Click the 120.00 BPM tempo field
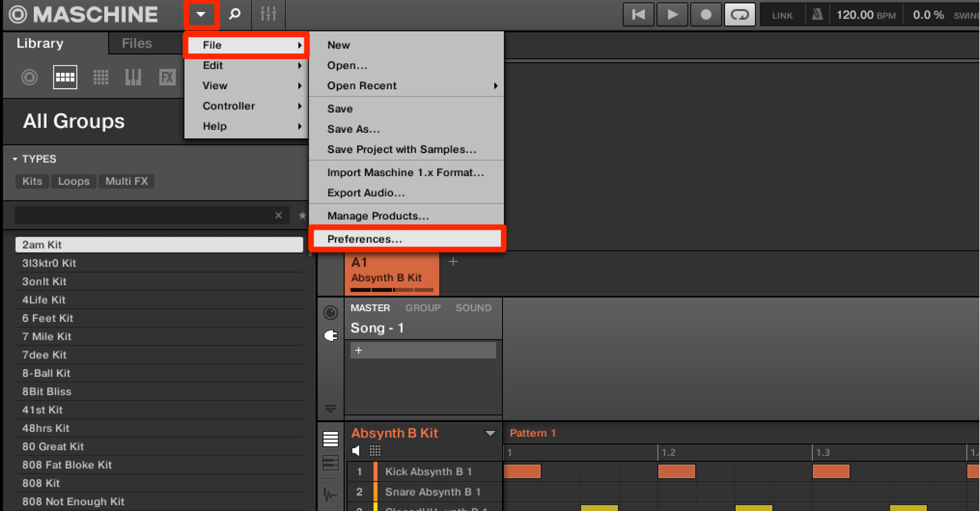980x511 pixels. pyautogui.click(x=866, y=15)
